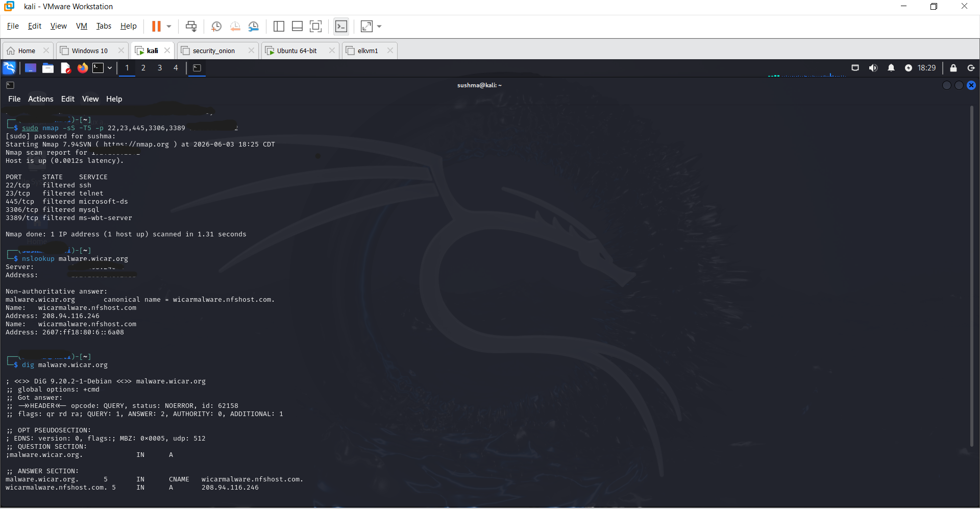The image size is (980, 509).
Task: Open the snapshot manager
Action: 254,26
